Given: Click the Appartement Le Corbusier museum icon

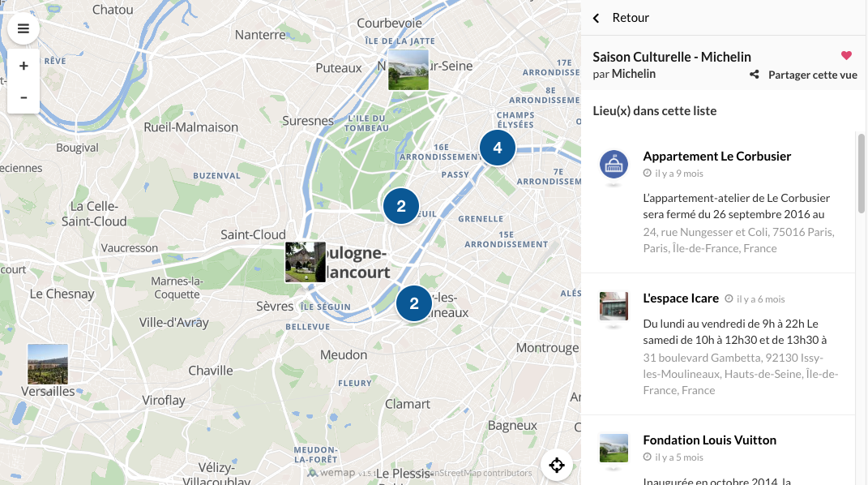Looking at the screenshot, I should (x=614, y=165).
